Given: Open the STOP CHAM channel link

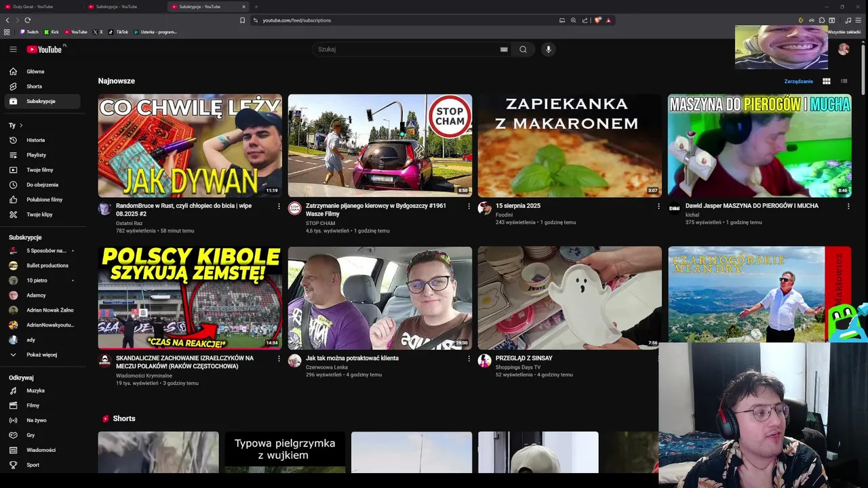Looking at the screenshot, I should [x=320, y=223].
